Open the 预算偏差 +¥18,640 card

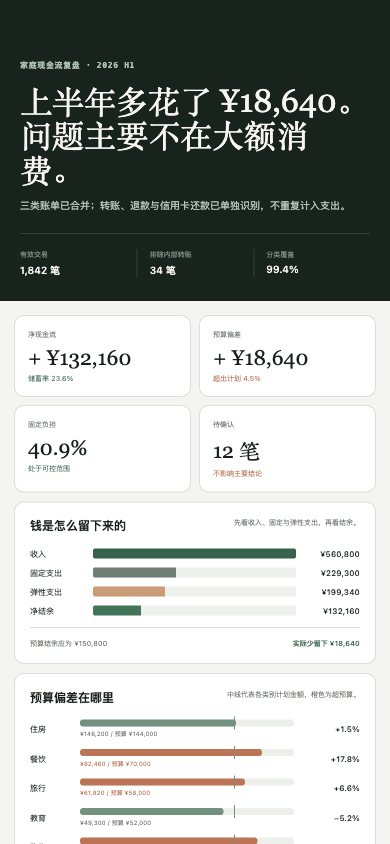(287, 356)
